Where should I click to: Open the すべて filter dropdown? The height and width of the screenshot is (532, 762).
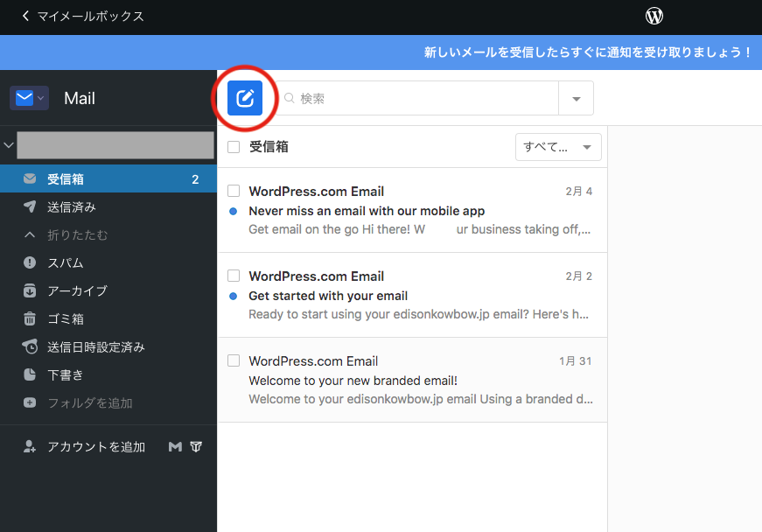click(558, 147)
